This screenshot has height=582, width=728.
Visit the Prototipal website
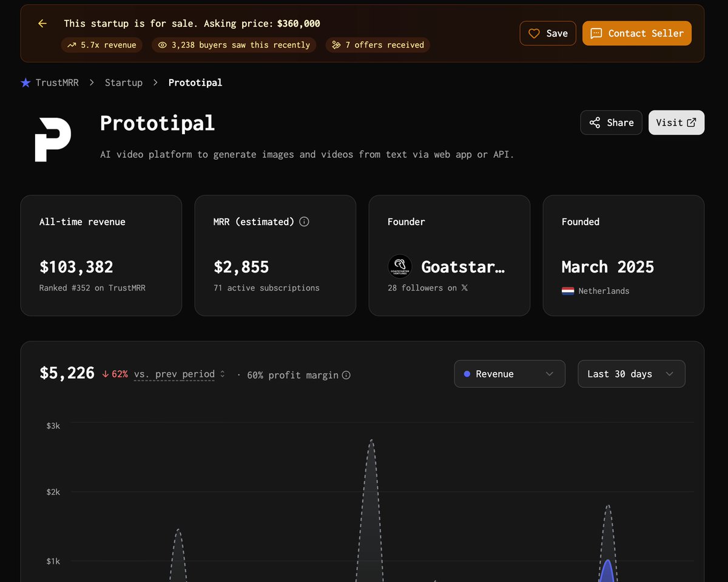pos(676,123)
